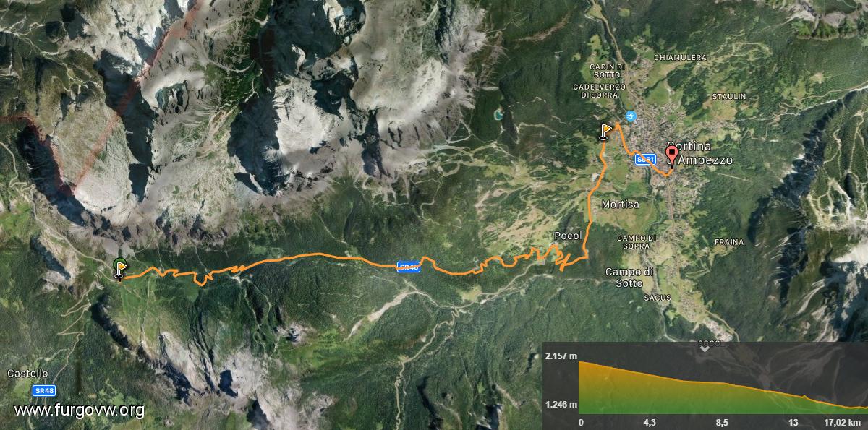Select the red location pin at Cortina d'Ampezzo
Viewport: 868px width, 430px height.
pyautogui.click(x=671, y=156)
